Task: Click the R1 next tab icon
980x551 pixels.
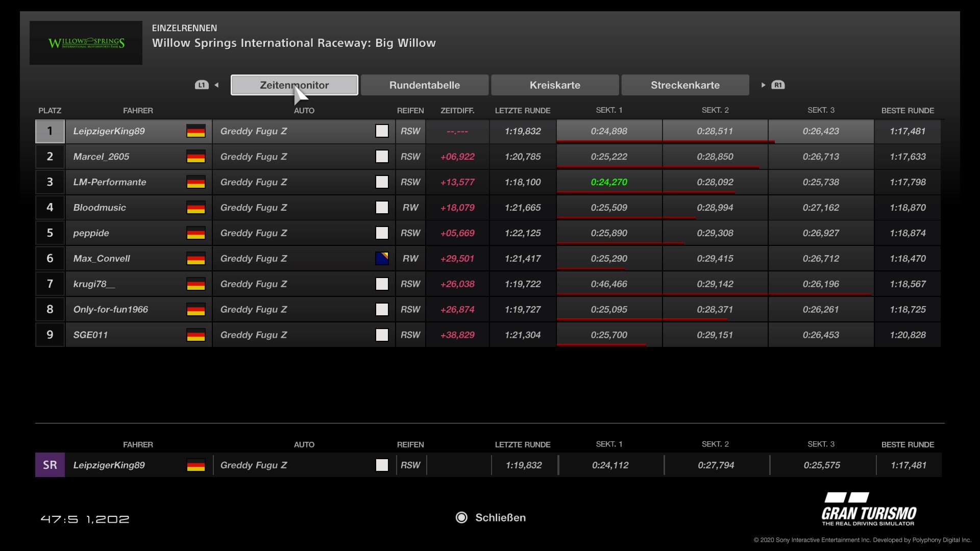Action: tap(778, 85)
